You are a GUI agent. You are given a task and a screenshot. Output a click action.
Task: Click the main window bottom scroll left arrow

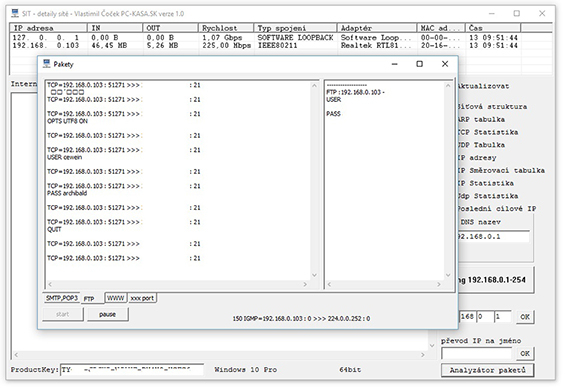[x=17, y=355]
